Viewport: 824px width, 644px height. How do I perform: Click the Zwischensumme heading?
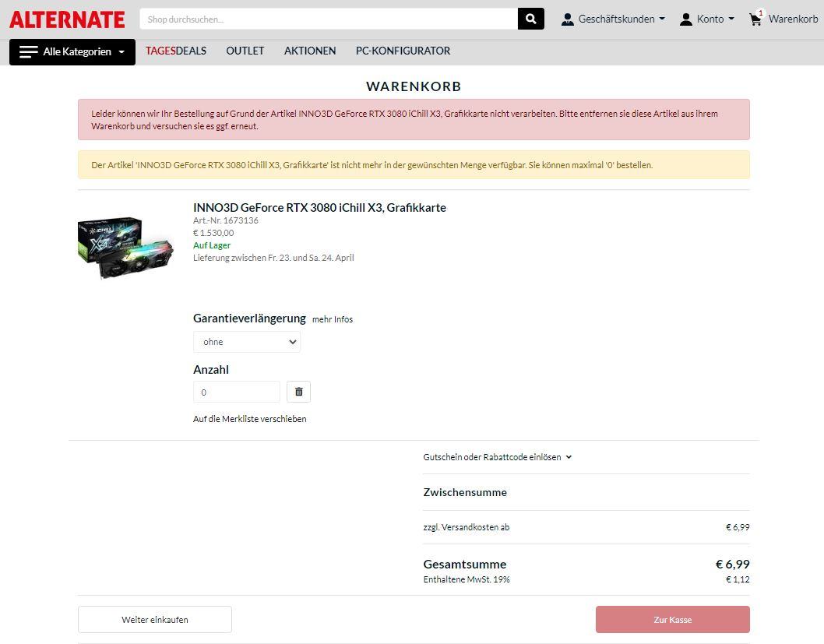pyautogui.click(x=465, y=492)
